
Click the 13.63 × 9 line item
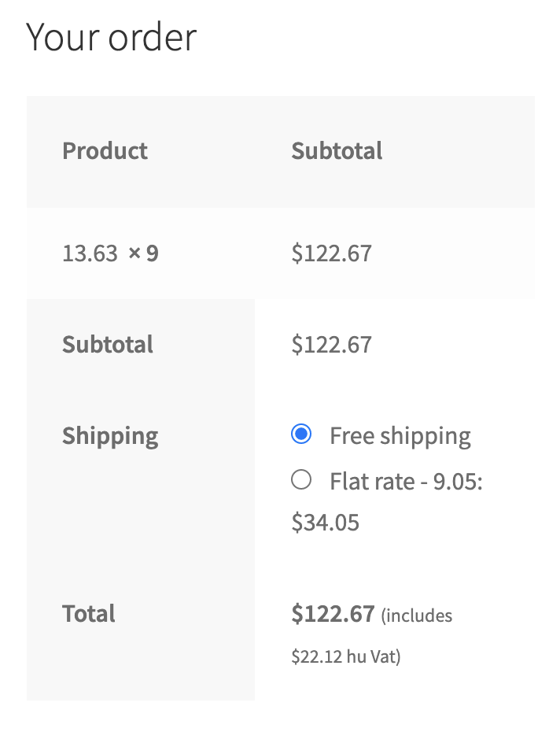click(x=110, y=253)
